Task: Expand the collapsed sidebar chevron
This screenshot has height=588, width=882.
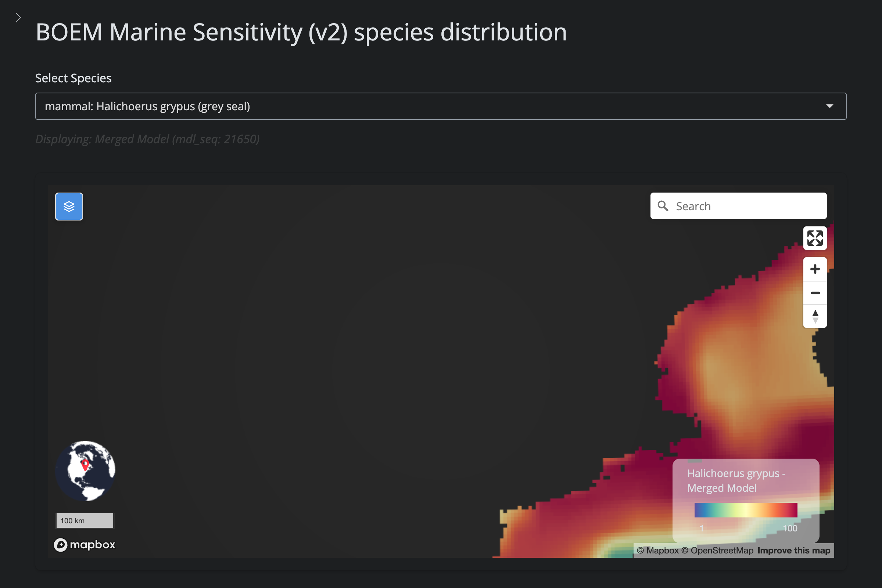Action: [x=18, y=18]
